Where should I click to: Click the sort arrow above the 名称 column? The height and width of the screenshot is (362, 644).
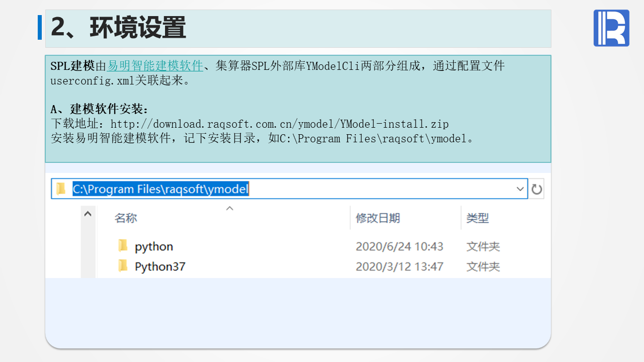[x=229, y=208]
